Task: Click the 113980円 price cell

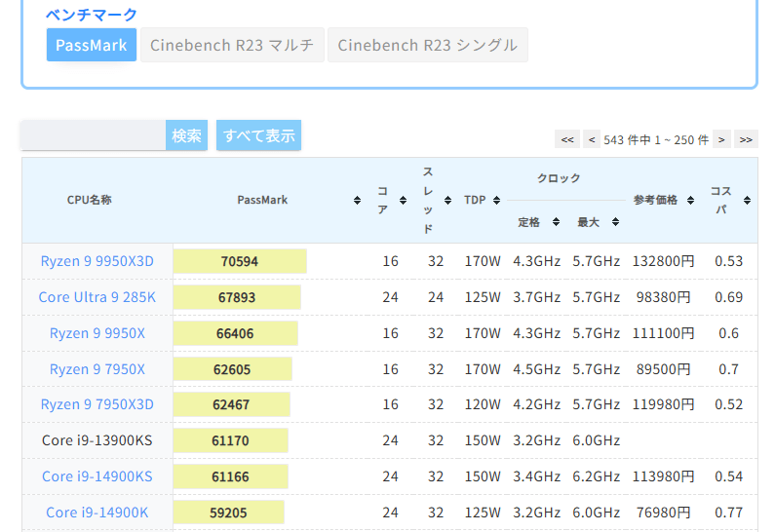Action: [x=663, y=476]
